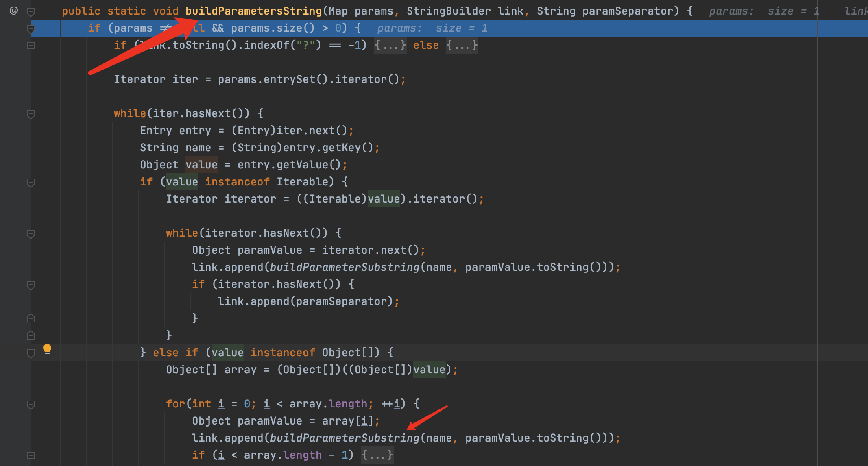The height and width of the screenshot is (466, 868).
Task: Click the @ gutter icon beside buildParametersString
Action: (14, 10)
